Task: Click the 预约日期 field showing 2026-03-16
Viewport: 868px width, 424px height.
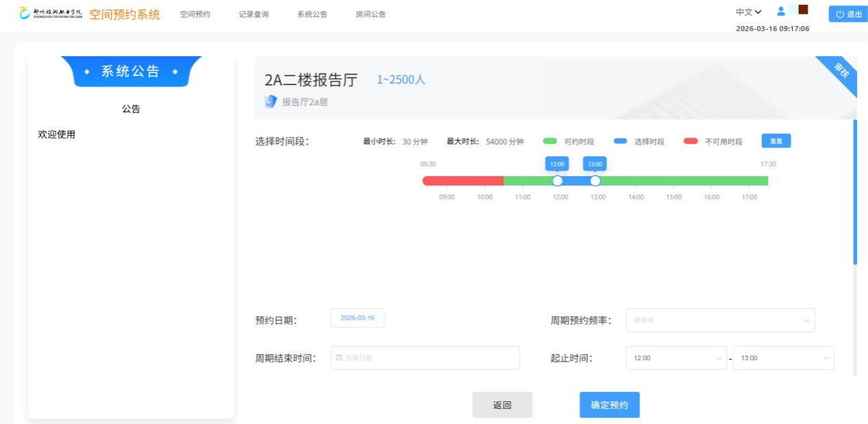Action: pyautogui.click(x=357, y=319)
